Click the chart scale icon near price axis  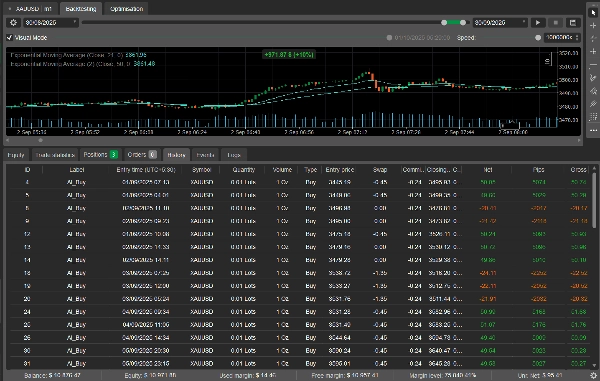(x=548, y=60)
